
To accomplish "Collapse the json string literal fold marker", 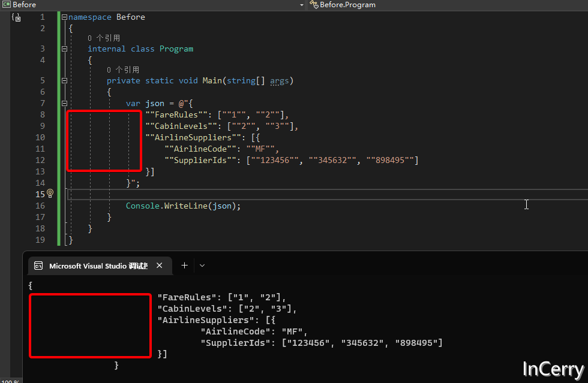I will (64, 102).
